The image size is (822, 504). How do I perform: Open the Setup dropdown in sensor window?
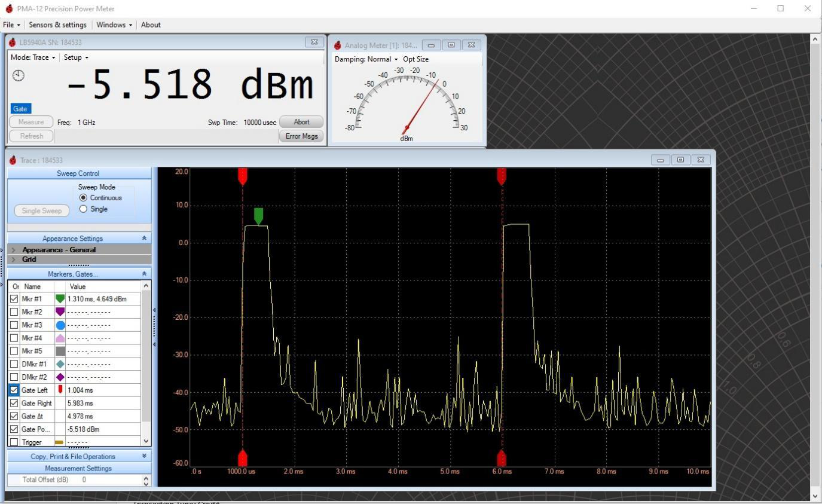point(76,57)
